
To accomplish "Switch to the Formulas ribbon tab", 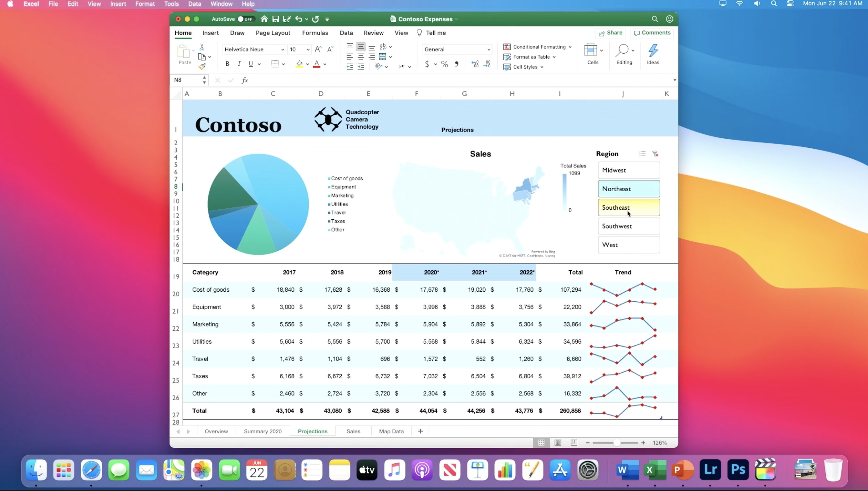I will [315, 33].
